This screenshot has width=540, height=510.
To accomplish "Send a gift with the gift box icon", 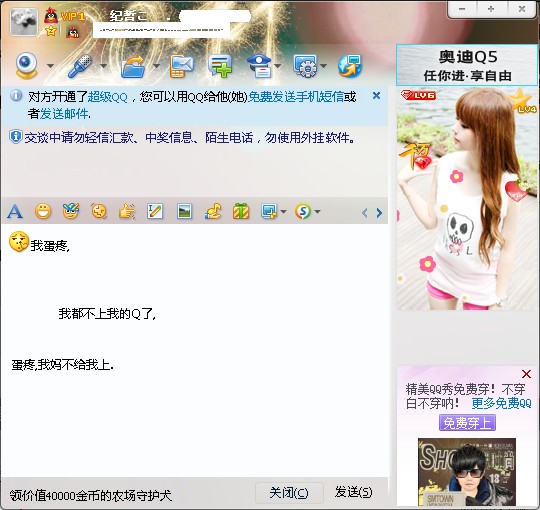I will click(x=241, y=211).
